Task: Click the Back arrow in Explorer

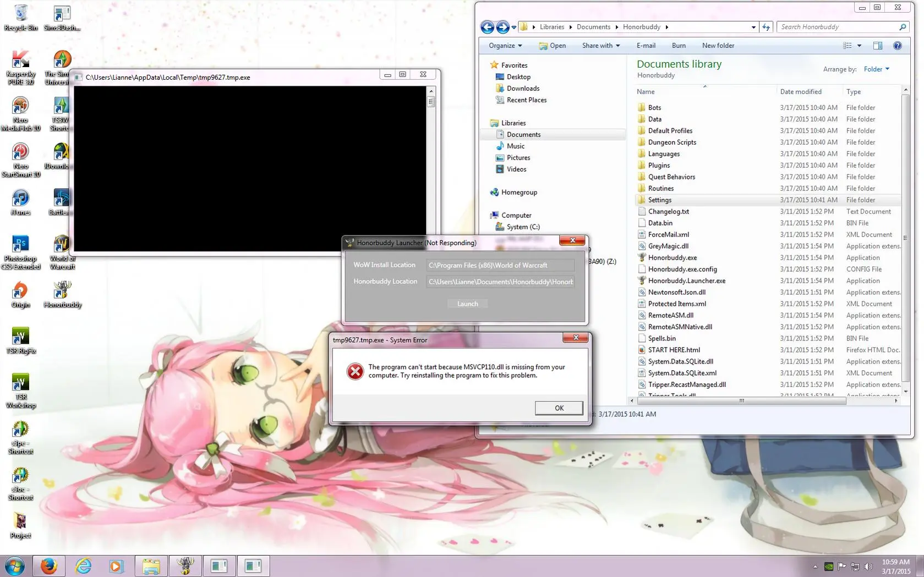Action: pos(487,27)
